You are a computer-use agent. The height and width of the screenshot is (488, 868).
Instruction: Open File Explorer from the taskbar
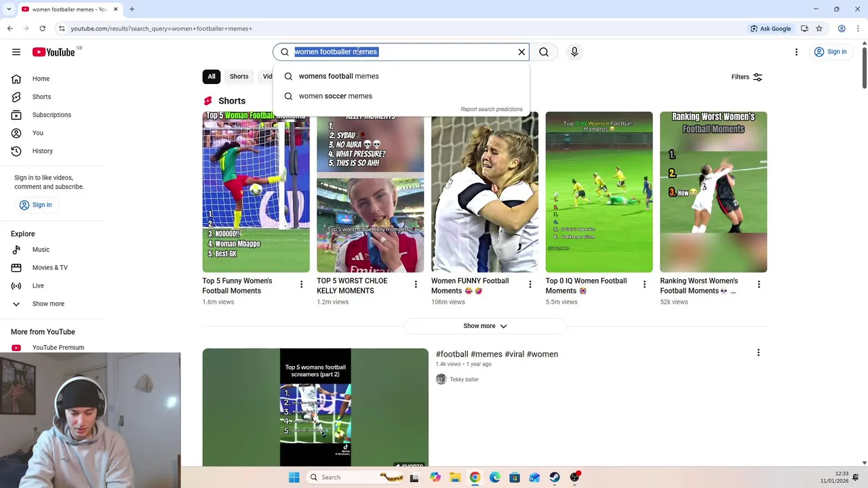(455, 477)
